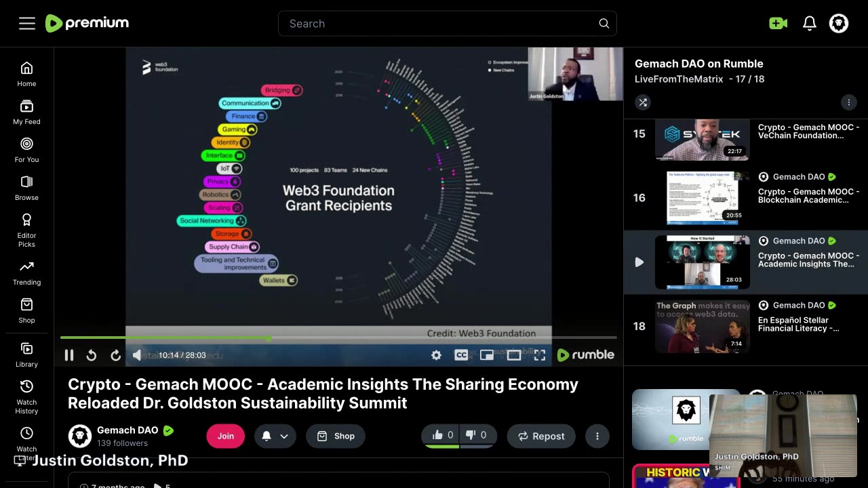Image resolution: width=868 pixels, height=488 pixels.
Task: Click the rumble logo in player
Action: (585, 354)
